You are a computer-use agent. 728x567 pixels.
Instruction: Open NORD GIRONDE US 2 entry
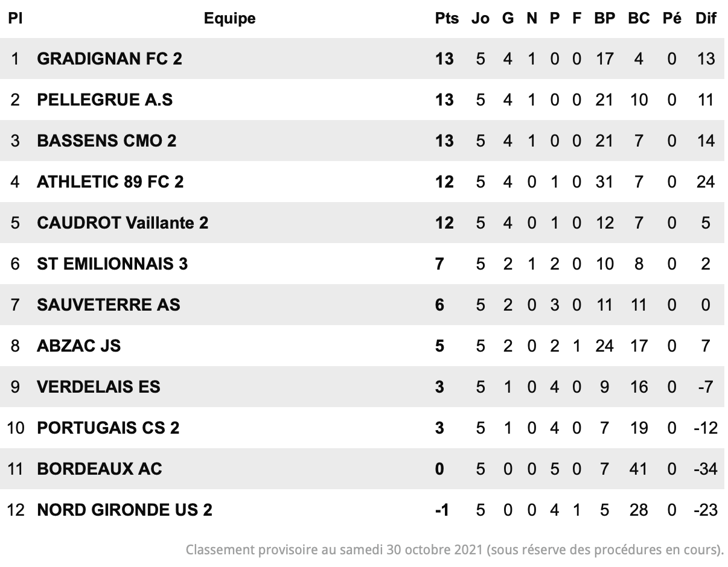point(125,510)
